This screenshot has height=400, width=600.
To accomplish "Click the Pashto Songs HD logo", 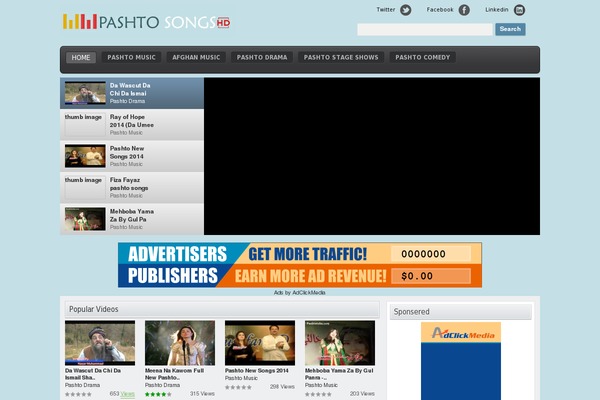I will point(147,22).
